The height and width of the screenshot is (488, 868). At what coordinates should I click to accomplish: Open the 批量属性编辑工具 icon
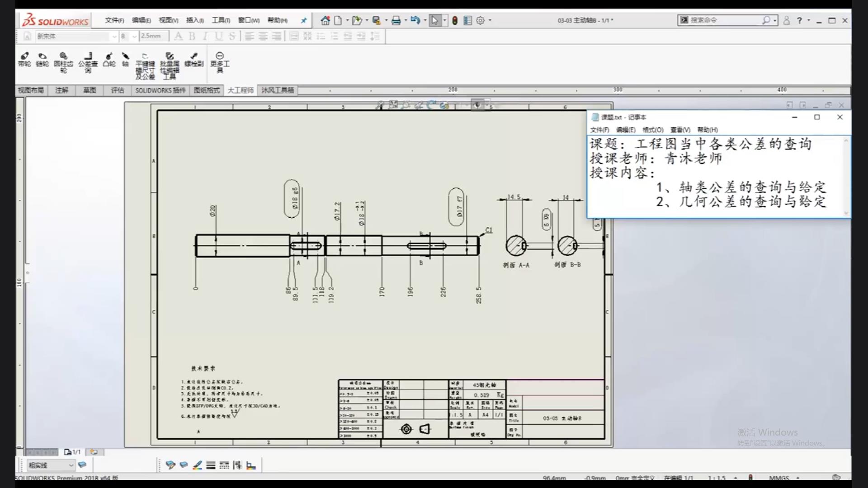tap(170, 66)
